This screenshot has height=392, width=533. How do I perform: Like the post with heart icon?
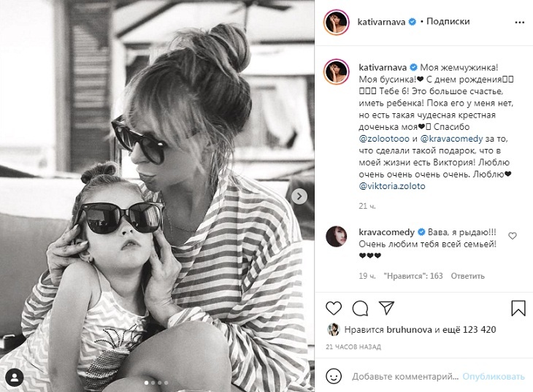click(x=334, y=308)
